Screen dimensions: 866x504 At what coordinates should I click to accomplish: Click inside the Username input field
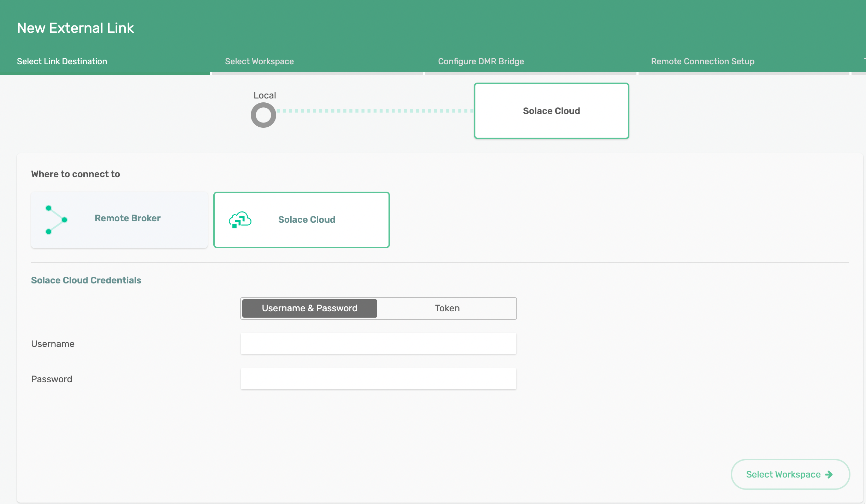click(x=378, y=343)
